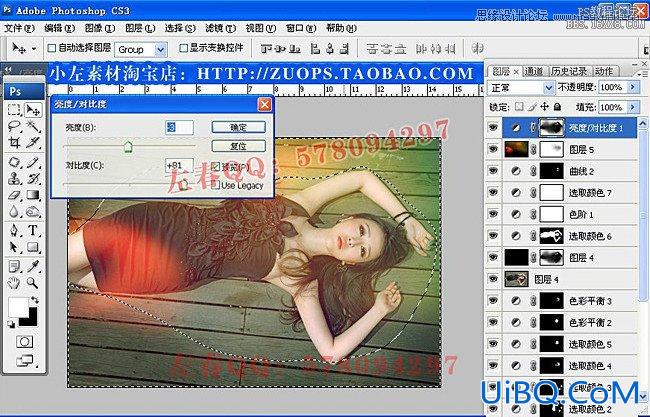Screen dimensions: 650x417
Task: Open the 不透明度 slider arrow
Action: tap(633, 87)
